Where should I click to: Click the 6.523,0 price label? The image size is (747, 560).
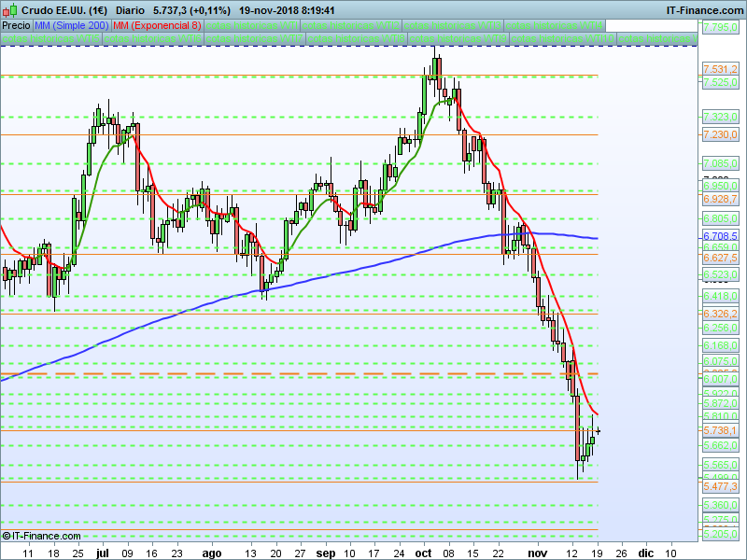pyautogui.click(x=720, y=274)
